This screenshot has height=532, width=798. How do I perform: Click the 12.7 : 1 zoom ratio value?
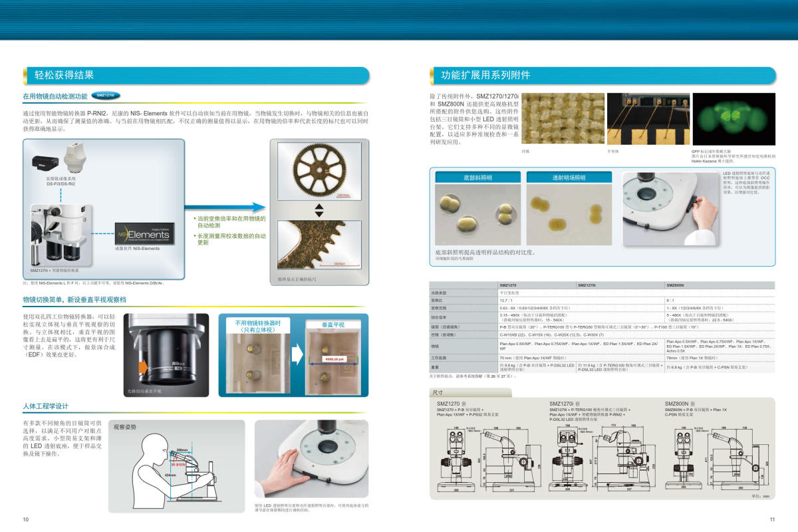(x=507, y=301)
